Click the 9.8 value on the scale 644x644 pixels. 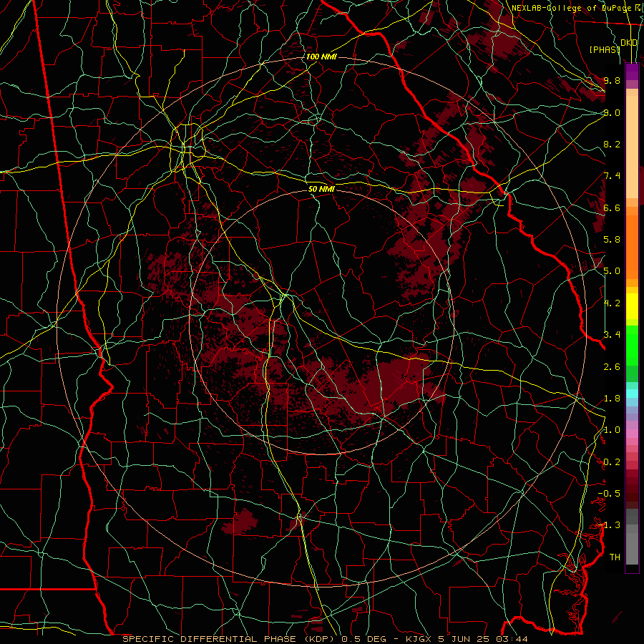click(612, 80)
